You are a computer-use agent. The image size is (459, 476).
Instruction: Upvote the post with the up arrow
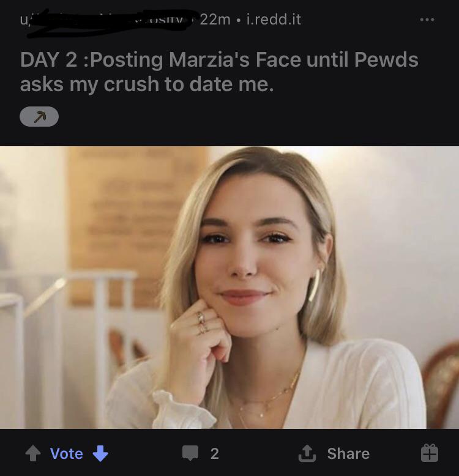point(32,453)
